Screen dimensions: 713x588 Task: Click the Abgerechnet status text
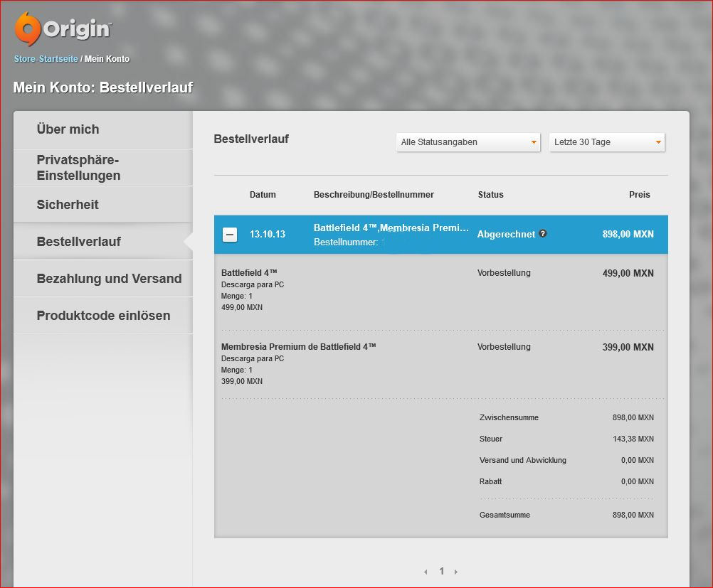506,235
